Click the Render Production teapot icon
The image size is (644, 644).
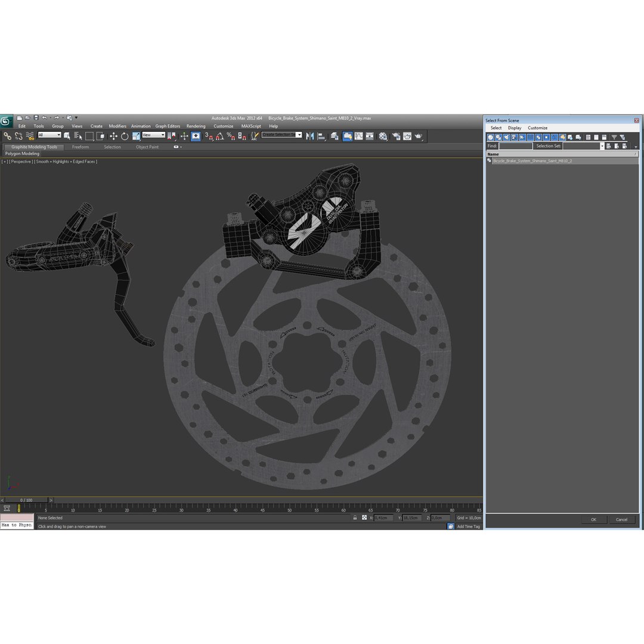[419, 136]
